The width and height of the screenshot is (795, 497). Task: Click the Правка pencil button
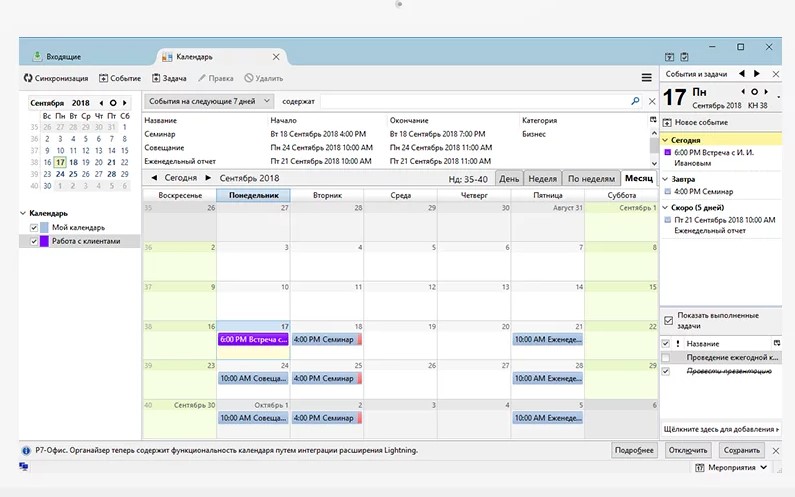[215, 78]
